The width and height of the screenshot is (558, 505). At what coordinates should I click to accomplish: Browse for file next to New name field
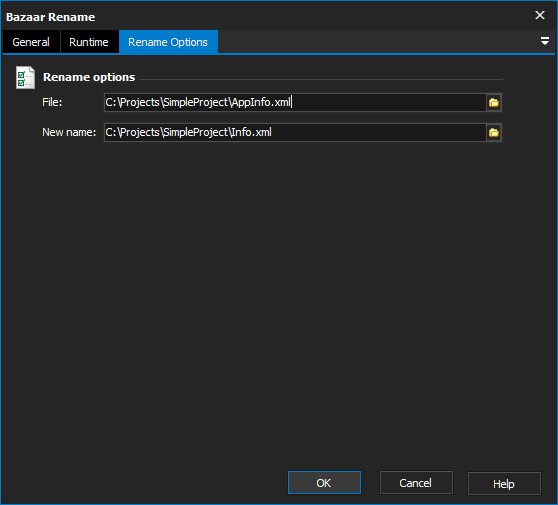click(494, 132)
